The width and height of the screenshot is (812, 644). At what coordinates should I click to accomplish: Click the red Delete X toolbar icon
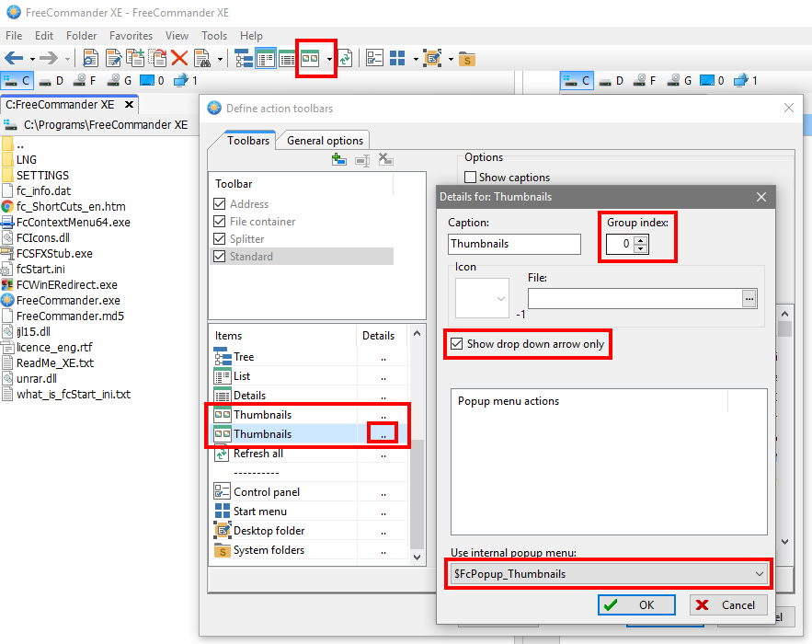[179, 58]
